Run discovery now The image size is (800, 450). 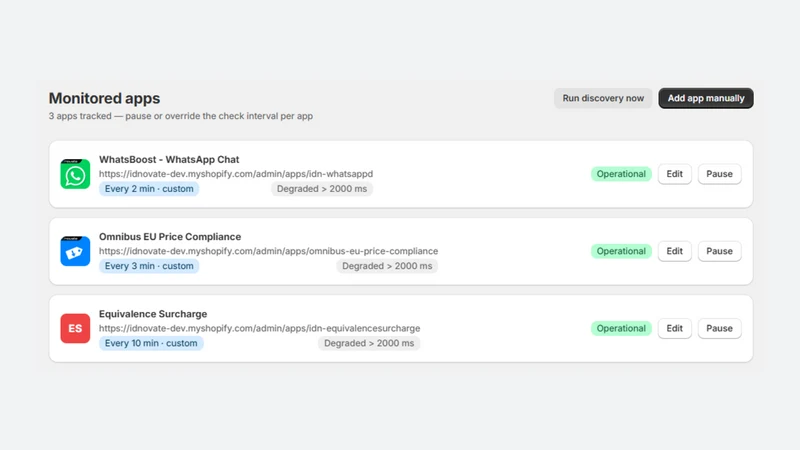coord(603,98)
